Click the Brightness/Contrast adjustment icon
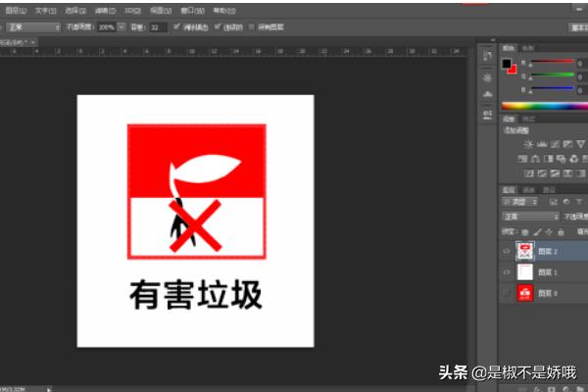Screen dimensions: 588x392 point(529,144)
